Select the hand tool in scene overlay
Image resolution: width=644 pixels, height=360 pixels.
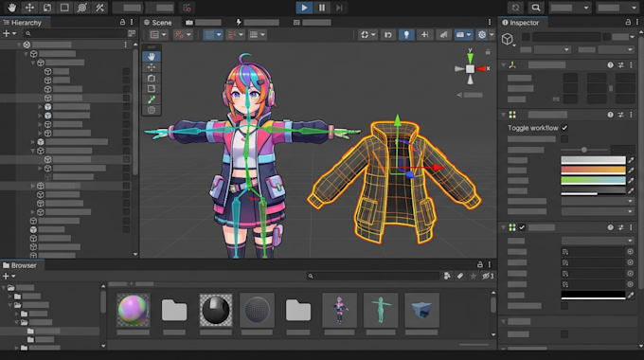152,57
